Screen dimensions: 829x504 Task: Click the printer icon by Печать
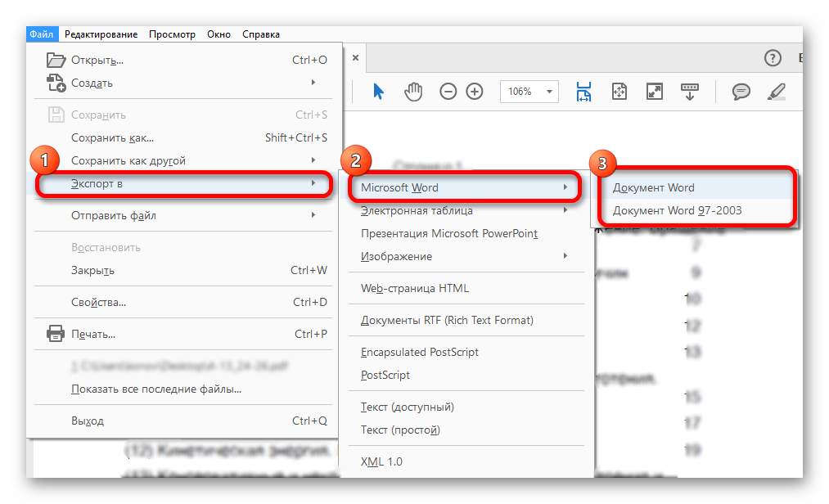click(x=56, y=334)
